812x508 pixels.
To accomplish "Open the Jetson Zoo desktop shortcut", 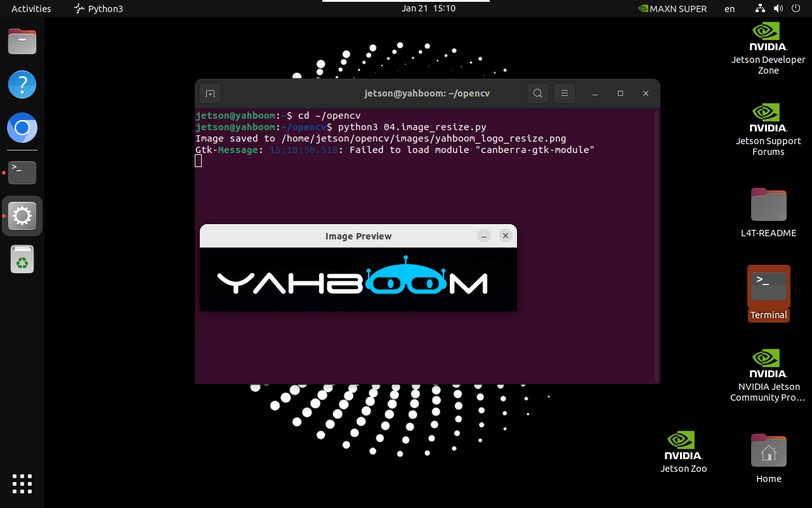I will (683, 452).
